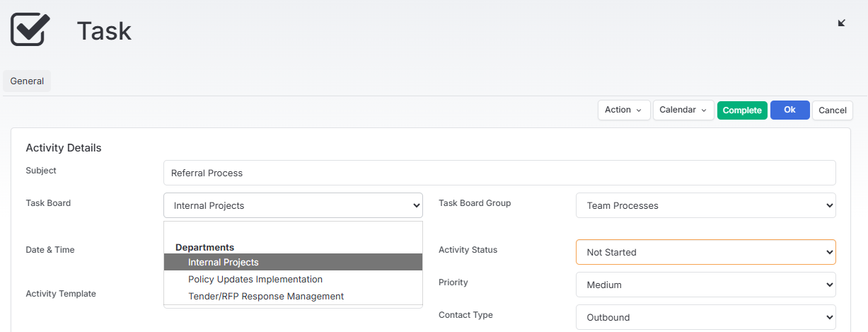
Task: Open the Calendar dropdown menu
Action: pyautogui.click(x=683, y=110)
